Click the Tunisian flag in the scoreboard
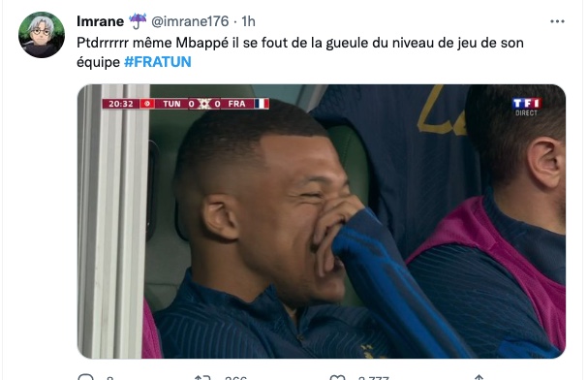 pyautogui.click(x=147, y=104)
